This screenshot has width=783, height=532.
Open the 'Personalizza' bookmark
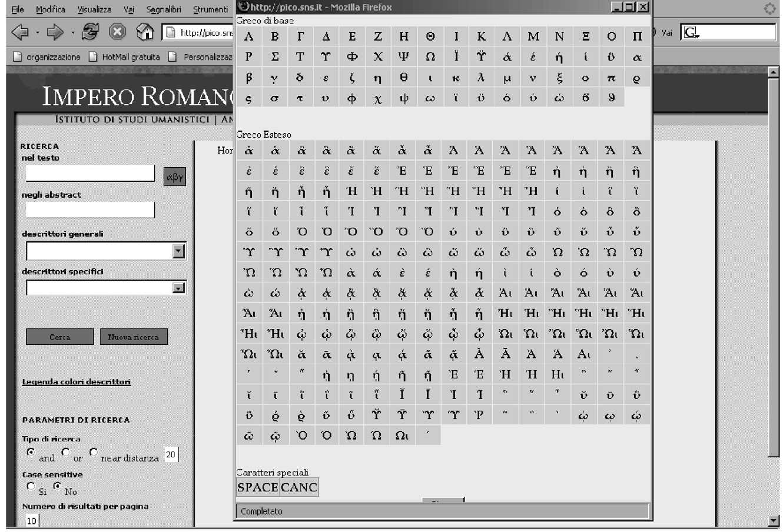201,57
